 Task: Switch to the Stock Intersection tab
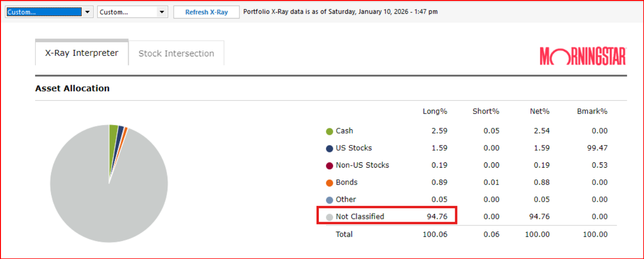[176, 54]
